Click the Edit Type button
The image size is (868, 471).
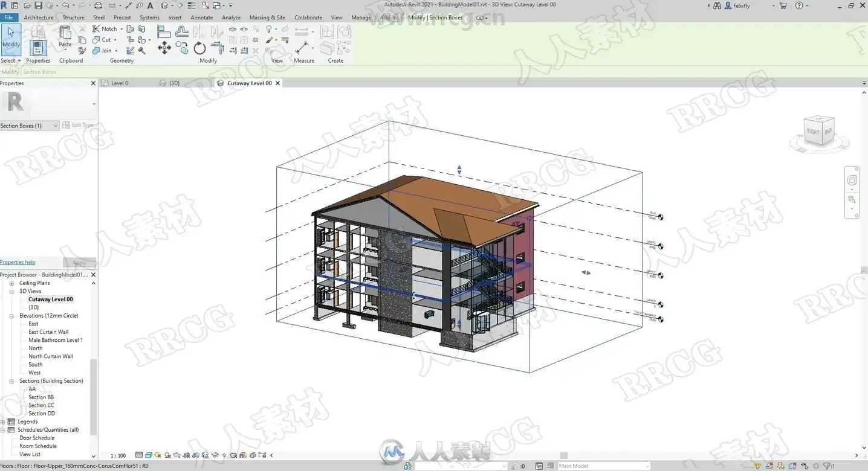[79, 126]
